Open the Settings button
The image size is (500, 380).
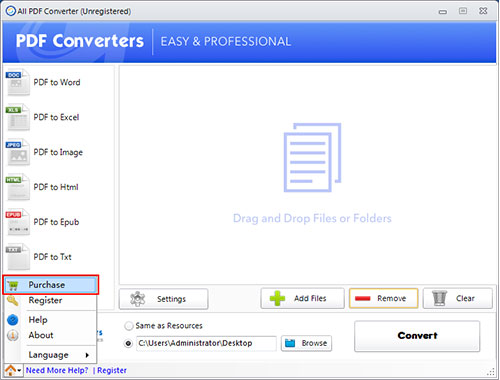click(x=164, y=299)
